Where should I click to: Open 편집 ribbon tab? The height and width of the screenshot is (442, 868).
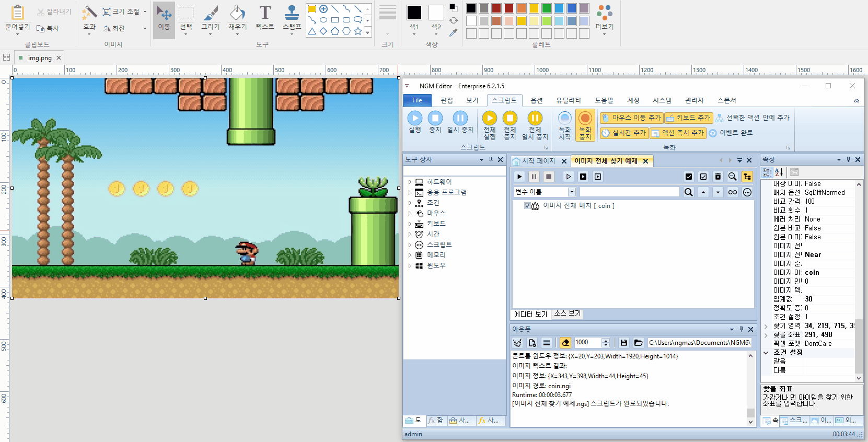447,100
